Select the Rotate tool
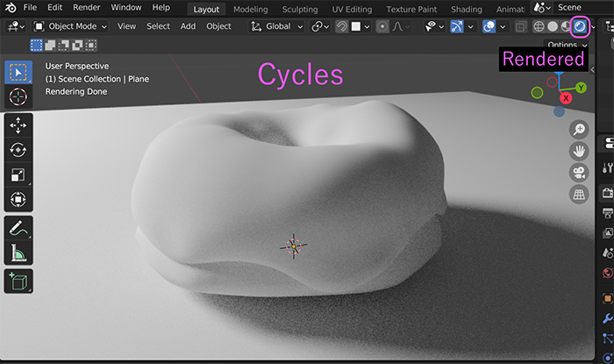Screen dimensions: 614x364 (18, 150)
